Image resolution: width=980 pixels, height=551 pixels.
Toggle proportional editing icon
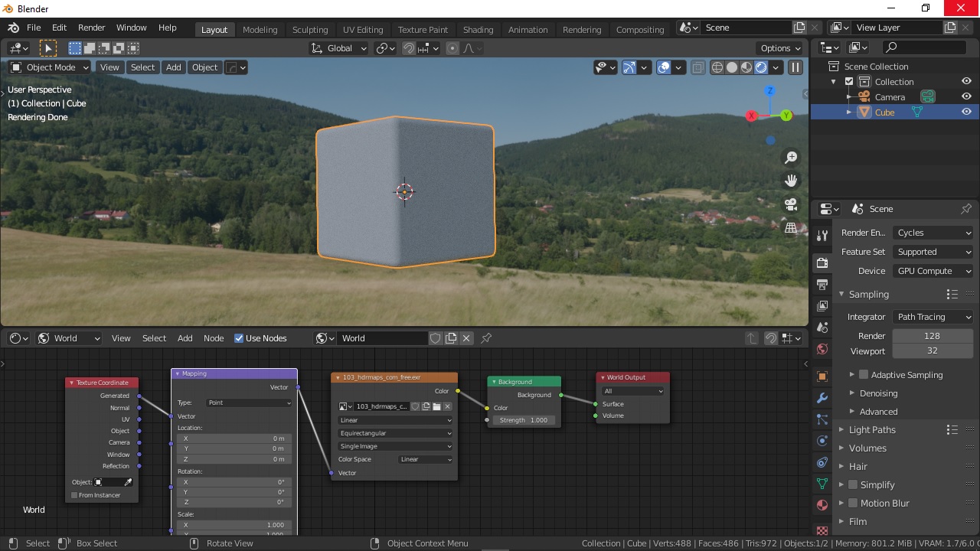(x=452, y=48)
